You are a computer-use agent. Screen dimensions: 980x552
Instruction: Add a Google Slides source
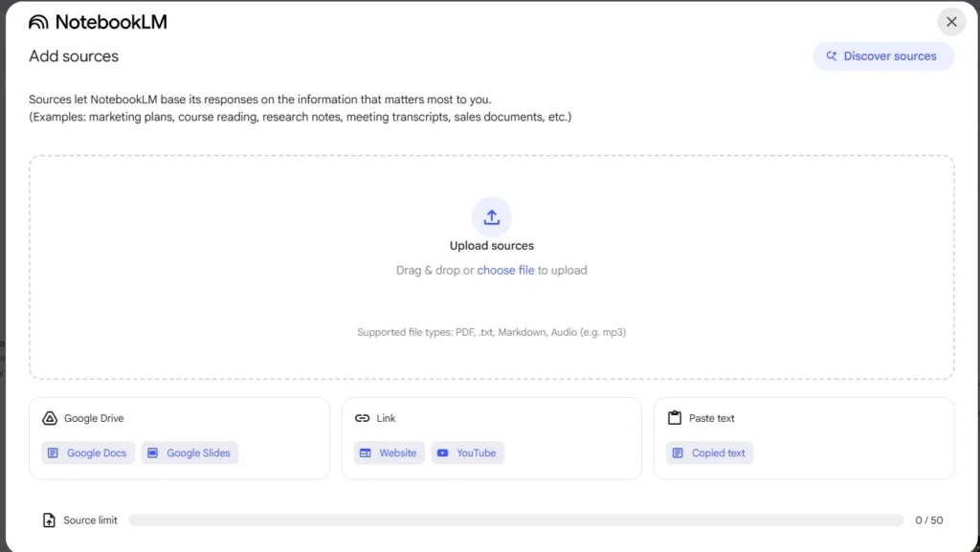pos(190,453)
